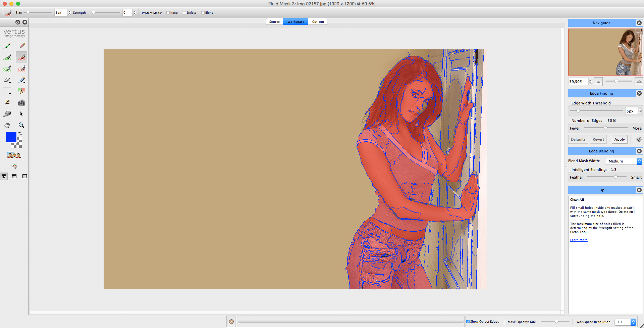Switch to the Source tab
Screen dimensions: 644x328
coord(274,22)
